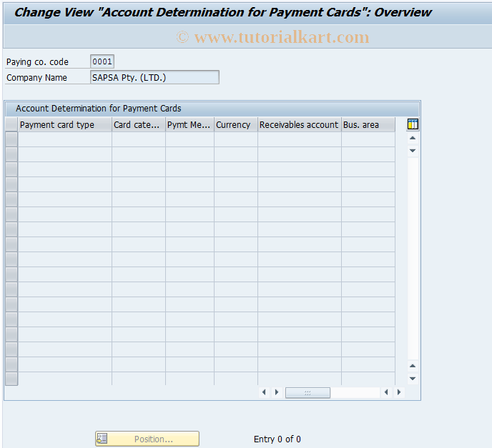The width and height of the screenshot is (492, 448).
Task: Click the Paying co. code label
Action: (37, 61)
